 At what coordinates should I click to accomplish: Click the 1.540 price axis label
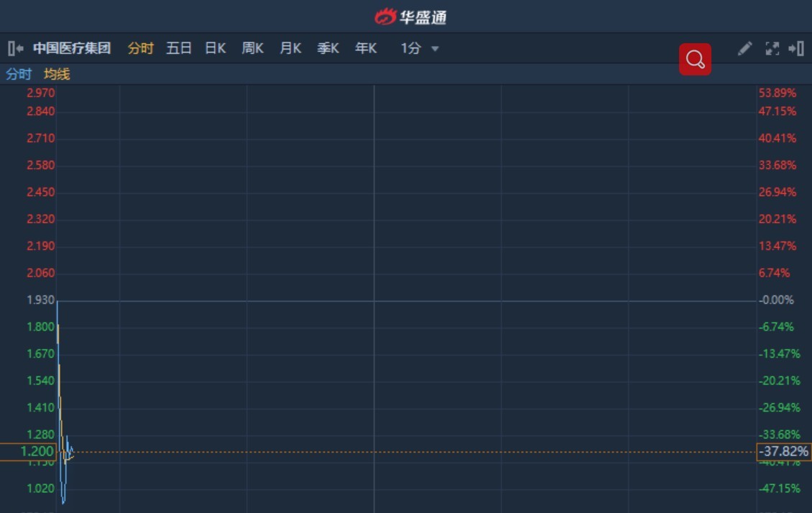(40, 381)
